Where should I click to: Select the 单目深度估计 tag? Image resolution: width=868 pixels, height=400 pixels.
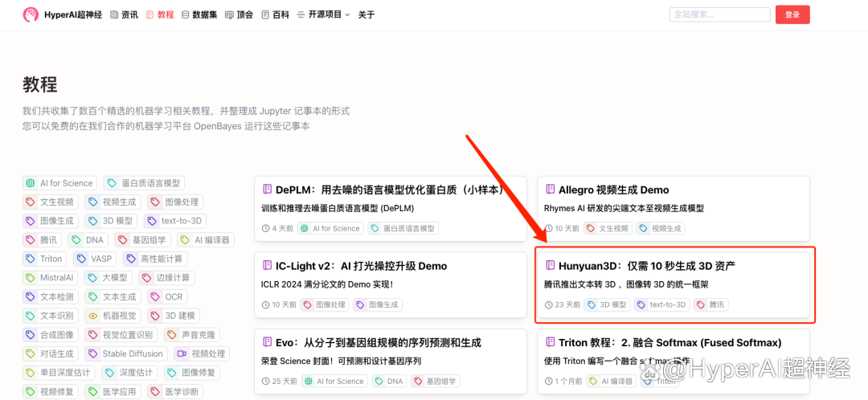[x=59, y=372]
